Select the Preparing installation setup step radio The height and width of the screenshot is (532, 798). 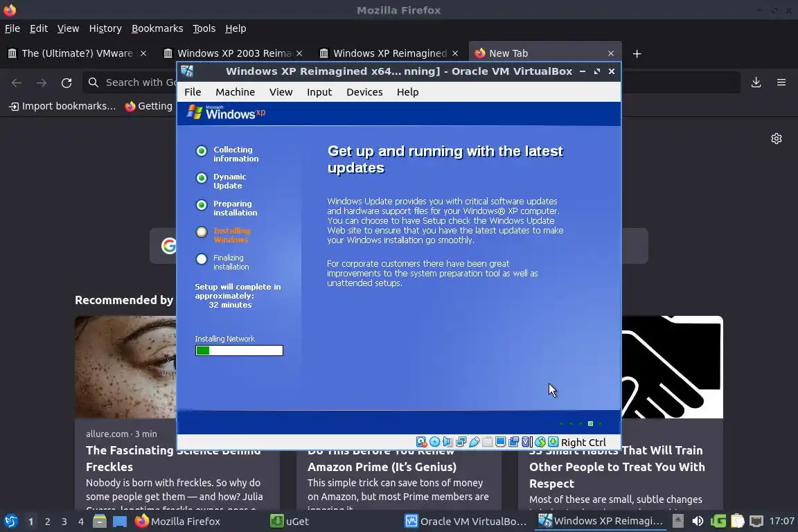point(202,204)
